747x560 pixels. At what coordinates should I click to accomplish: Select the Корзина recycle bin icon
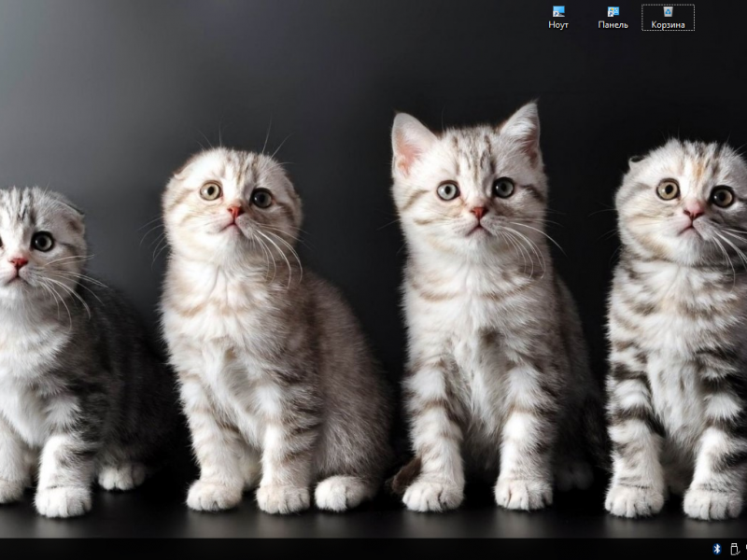(668, 17)
